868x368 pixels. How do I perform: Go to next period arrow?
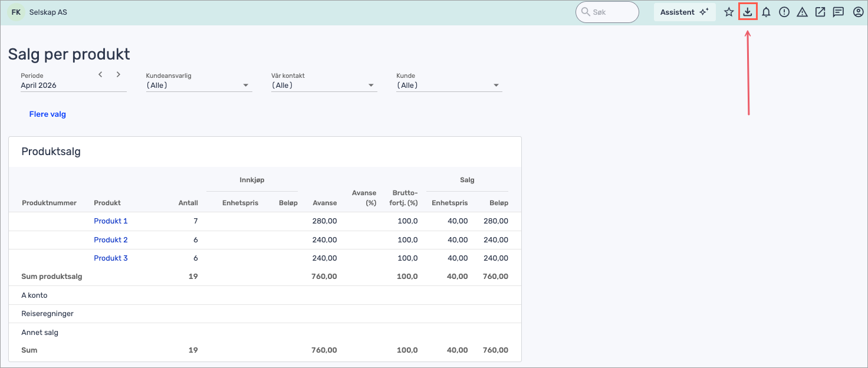(119, 74)
